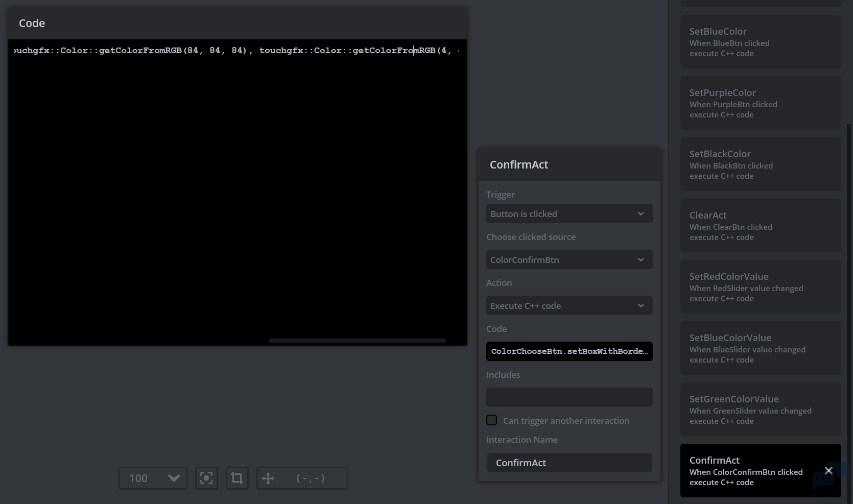The width and height of the screenshot is (853, 504).
Task: Select the SetBlueColorValue interaction
Action: click(x=760, y=348)
